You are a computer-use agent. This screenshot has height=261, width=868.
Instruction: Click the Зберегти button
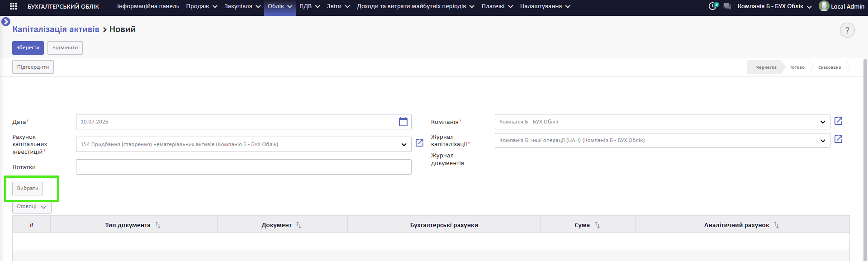pyautogui.click(x=28, y=47)
